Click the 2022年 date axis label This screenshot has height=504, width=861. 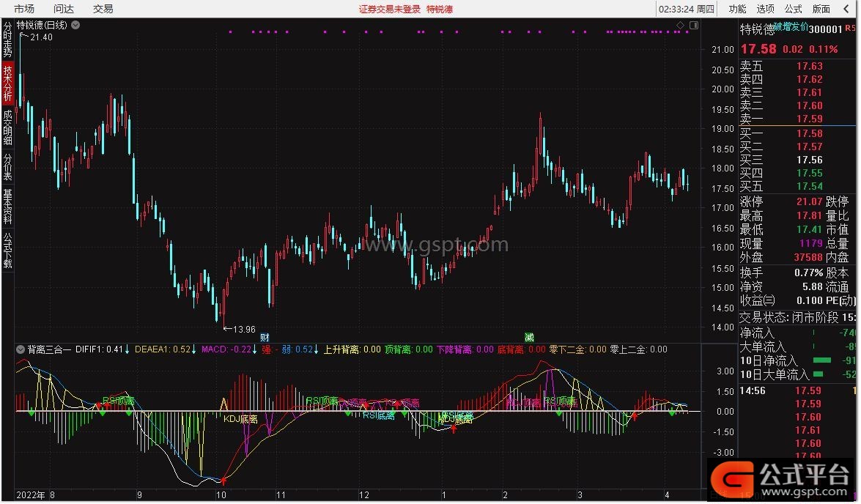(31, 495)
